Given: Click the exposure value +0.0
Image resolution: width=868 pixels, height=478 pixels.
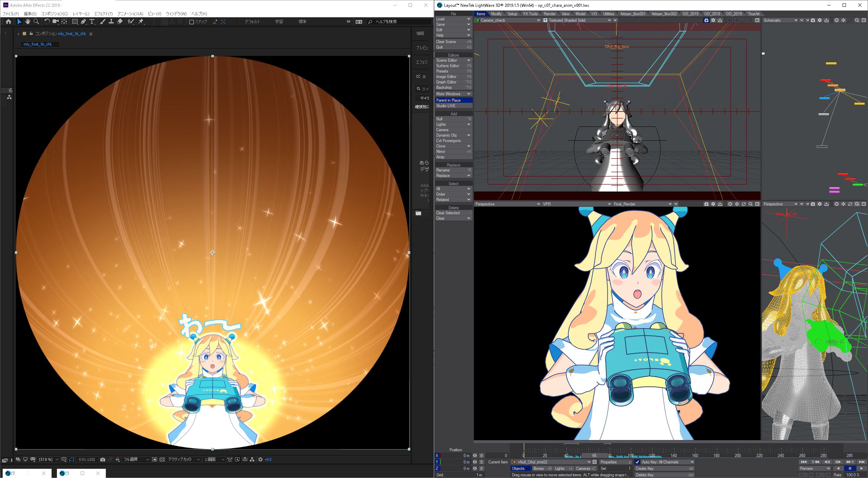Looking at the screenshot, I should (x=268, y=460).
